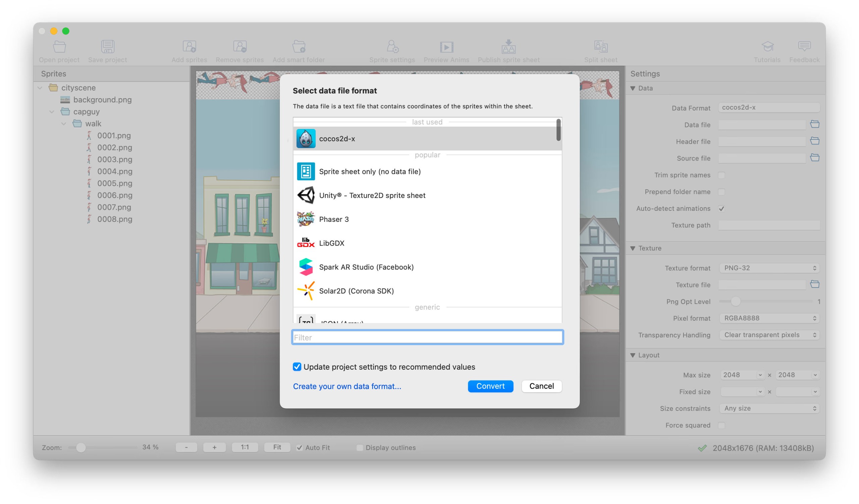
Task: Open Sprite settings from the toolbar
Action: [x=392, y=47]
